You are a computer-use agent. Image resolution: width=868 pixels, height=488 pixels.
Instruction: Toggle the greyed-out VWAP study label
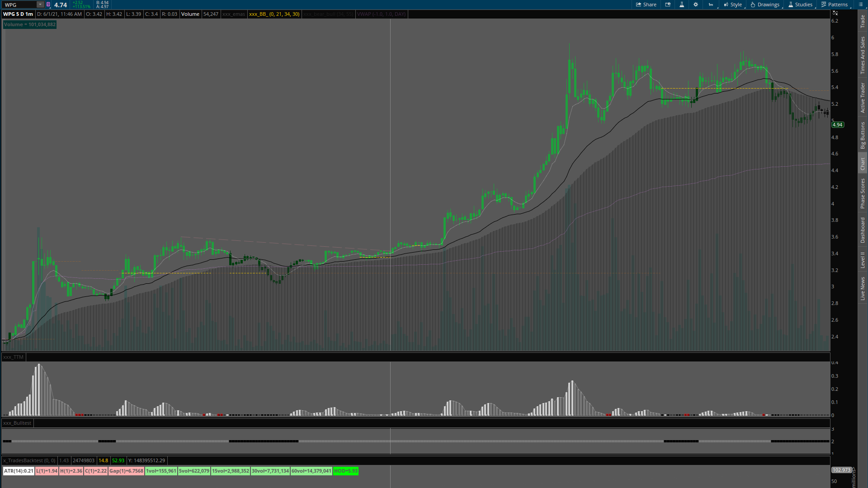coord(381,14)
